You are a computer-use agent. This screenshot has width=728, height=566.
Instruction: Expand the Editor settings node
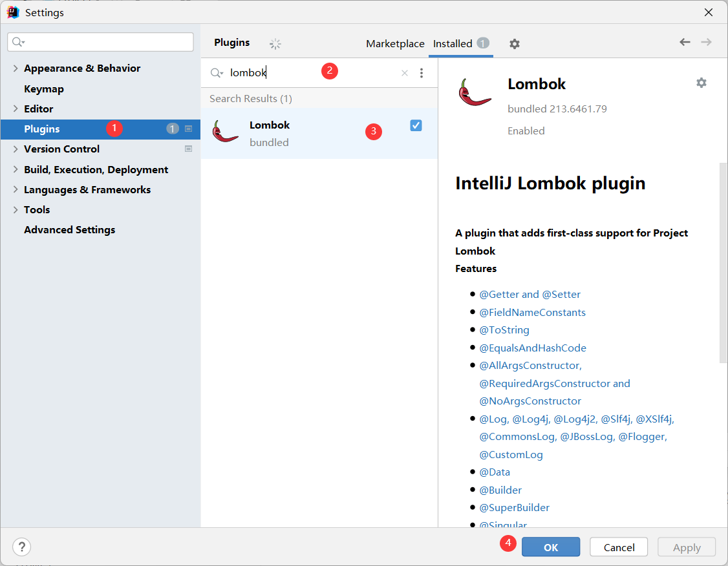coord(16,109)
